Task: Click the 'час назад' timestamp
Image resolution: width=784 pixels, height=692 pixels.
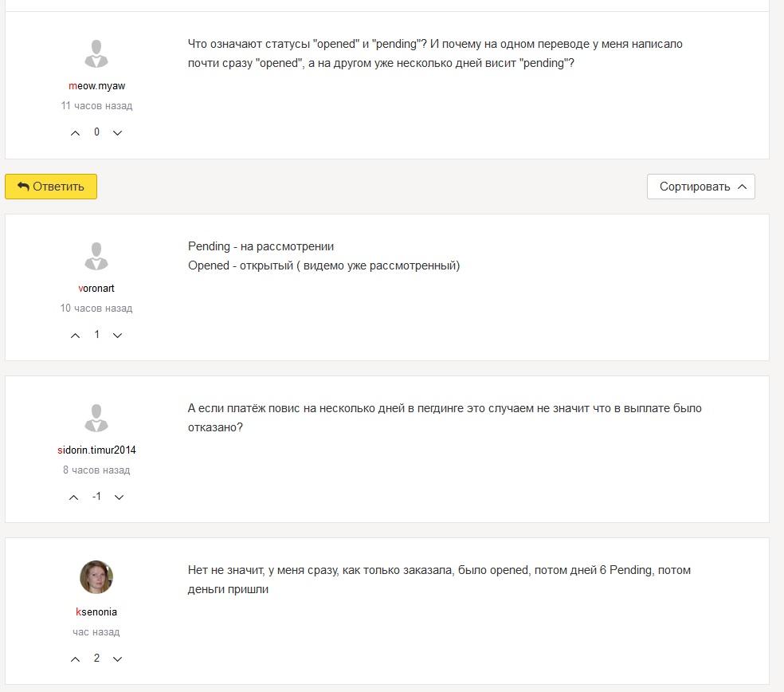Action: (96, 632)
